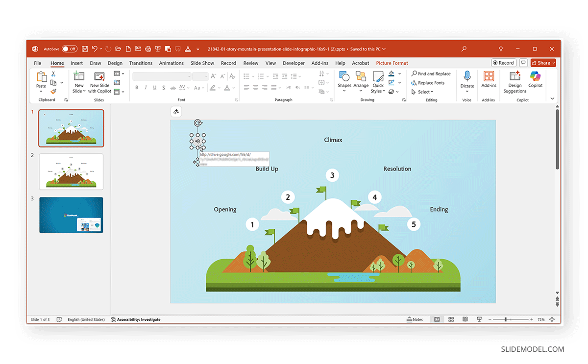Click Find and Replace in the Editing group
This screenshot has width=588, height=364.
(431, 73)
